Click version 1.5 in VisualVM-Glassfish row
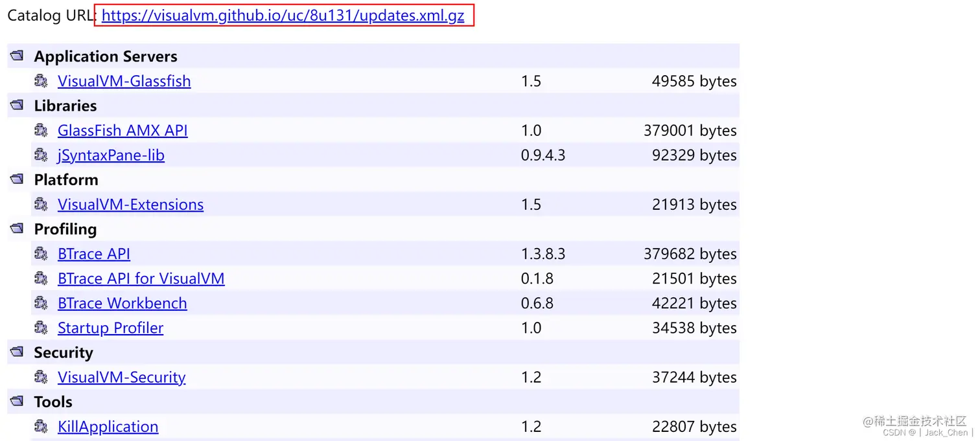This screenshot has width=980, height=441. pyautogui.click(x=531, y=81)
